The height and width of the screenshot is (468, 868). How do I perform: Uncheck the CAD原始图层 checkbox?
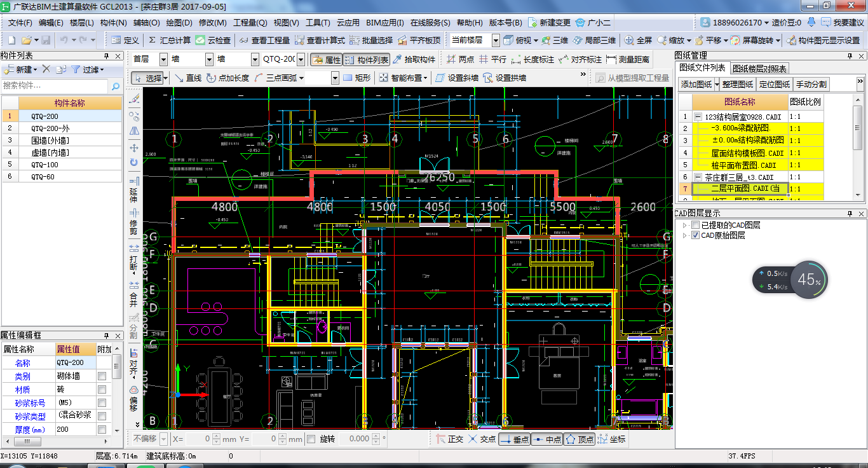[696, 235]
